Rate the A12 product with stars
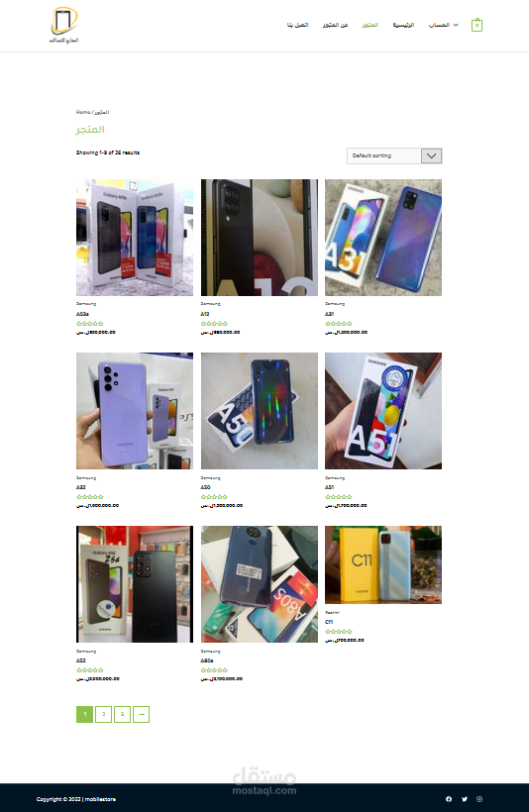 pyautogui.click(x=214, y=324)
